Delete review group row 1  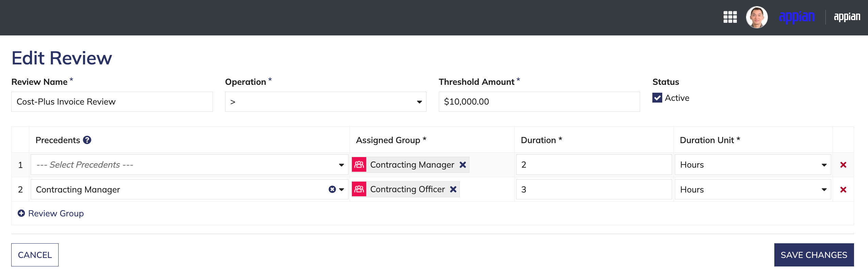843,165
